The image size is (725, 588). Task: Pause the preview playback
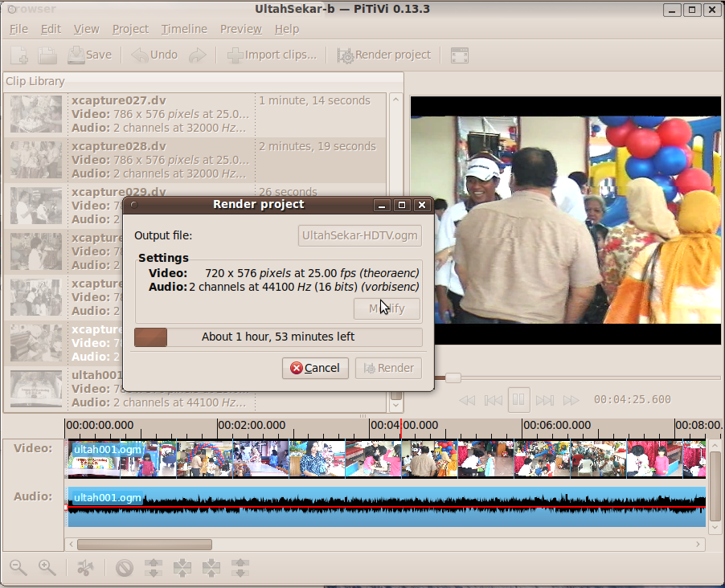click(x=518, y=399)
